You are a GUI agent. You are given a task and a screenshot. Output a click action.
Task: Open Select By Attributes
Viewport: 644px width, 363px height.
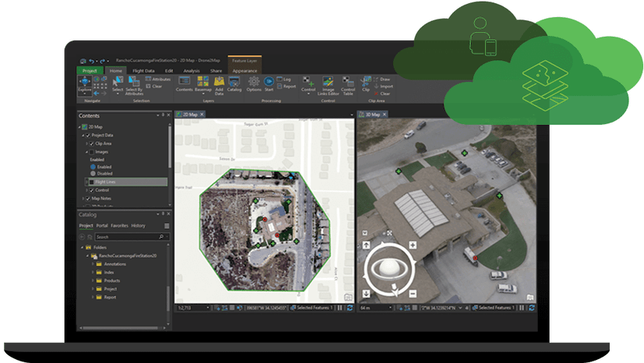pos(134,86)
